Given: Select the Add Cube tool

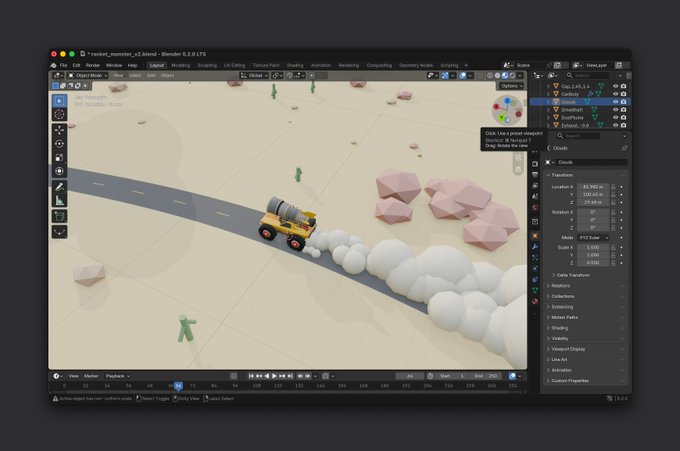Looking at the screenshot, I should [x=59, y=216].
